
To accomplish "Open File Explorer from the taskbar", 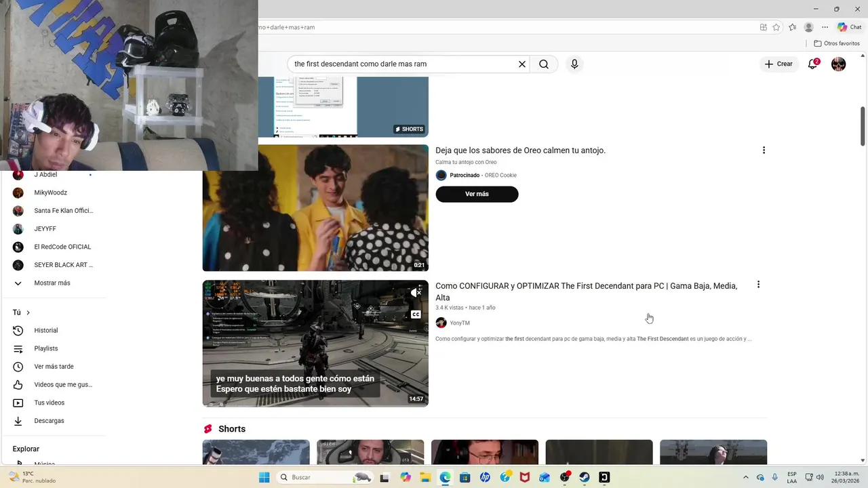I will pos(425,477).
